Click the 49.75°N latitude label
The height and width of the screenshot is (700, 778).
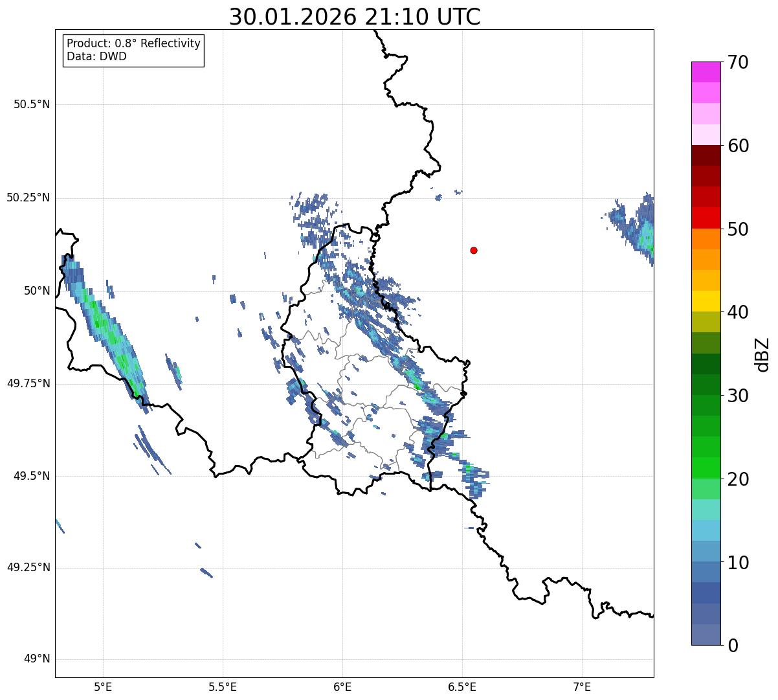pos(28,383)
